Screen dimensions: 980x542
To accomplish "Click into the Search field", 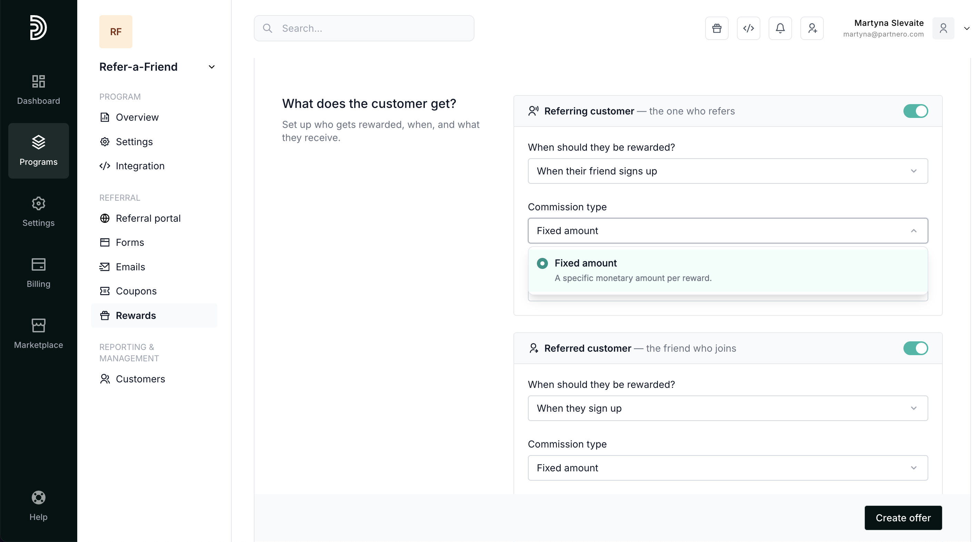I will [364, 28].
